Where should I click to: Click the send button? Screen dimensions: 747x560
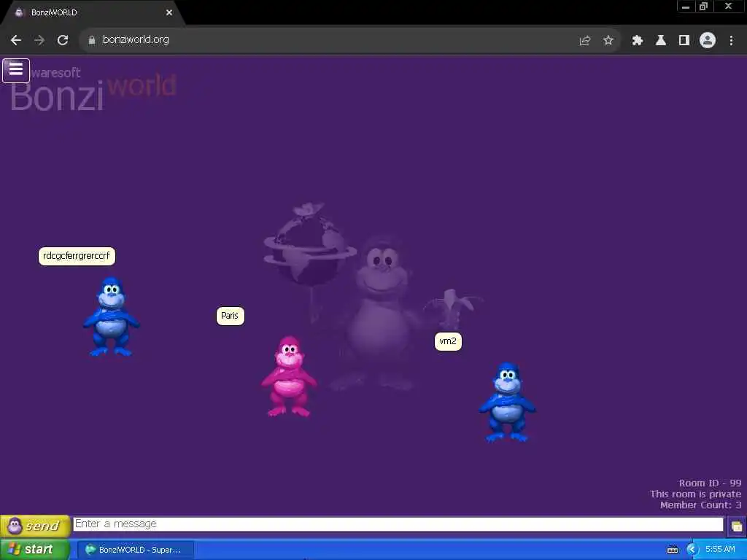36,526
